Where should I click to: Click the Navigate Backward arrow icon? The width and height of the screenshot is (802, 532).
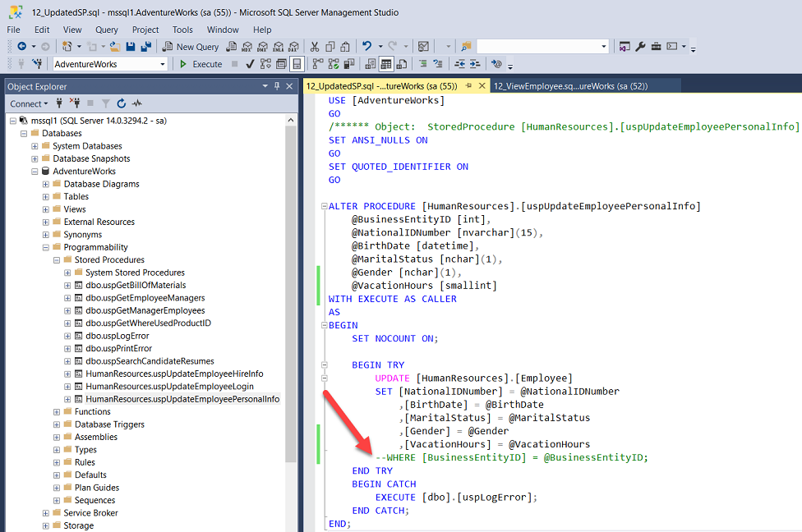21,47
